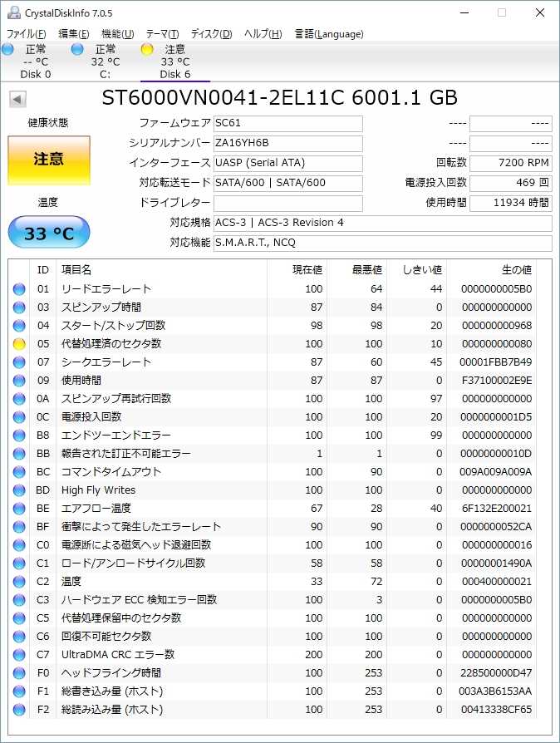This screenshot has height=743, width=560.
Task: Click the status icon for ID F2 row
Action: click(x=19, y=710)
